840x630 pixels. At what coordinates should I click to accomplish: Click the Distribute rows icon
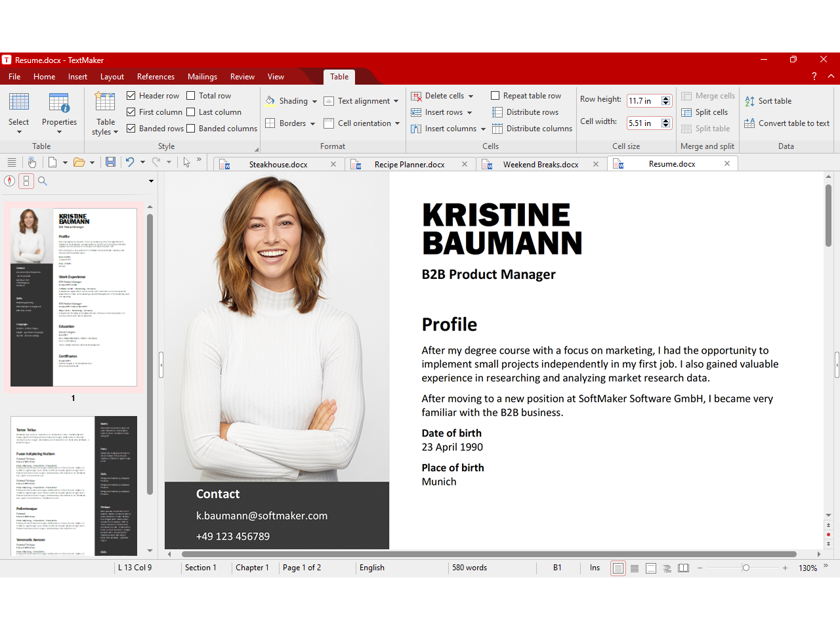coord(497,112)
